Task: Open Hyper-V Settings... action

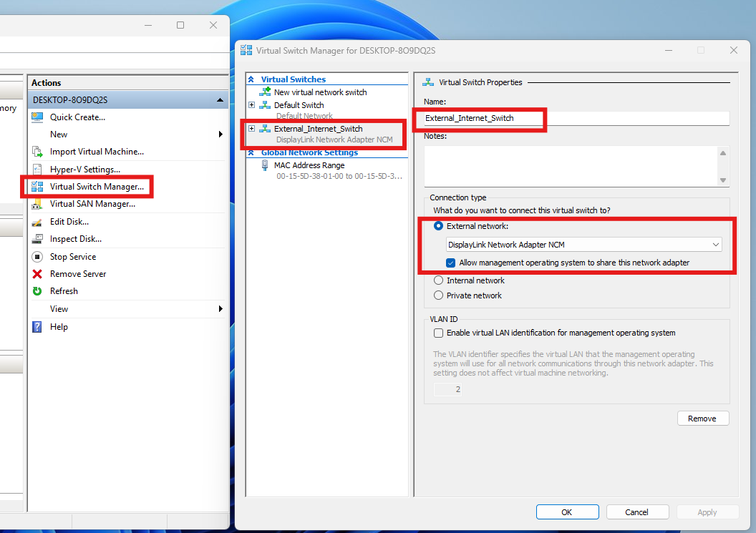Action: [x=85, y=169]
